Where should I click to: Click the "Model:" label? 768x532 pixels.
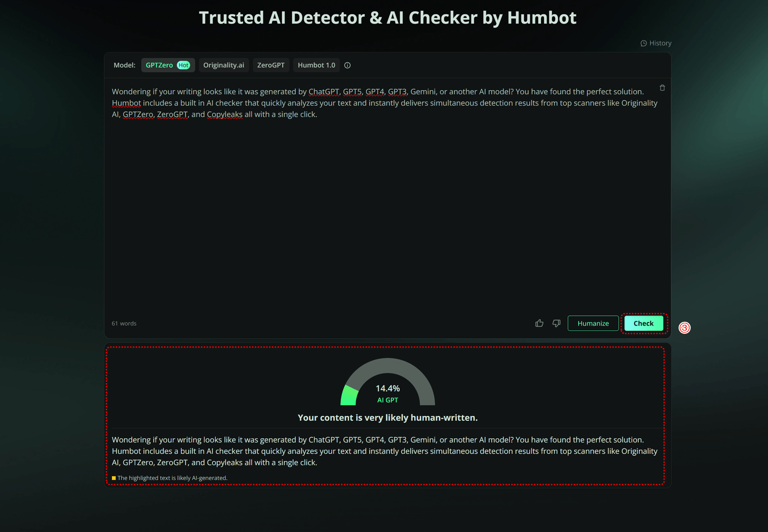[124, 65]
